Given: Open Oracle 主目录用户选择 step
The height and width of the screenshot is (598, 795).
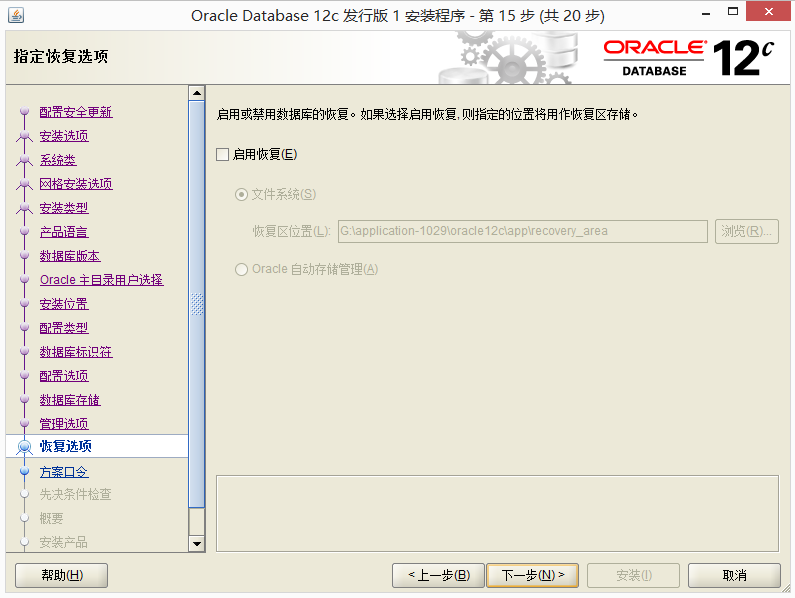Looking at the screenshot, I should click(101, 280).
